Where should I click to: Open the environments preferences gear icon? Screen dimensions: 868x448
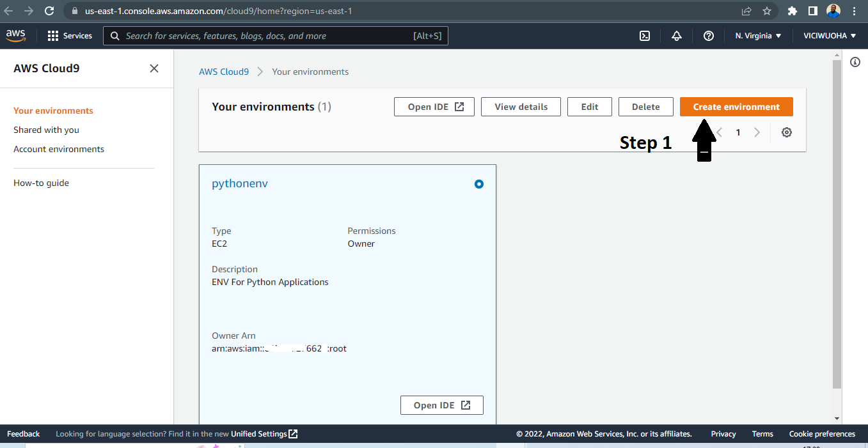787,132
